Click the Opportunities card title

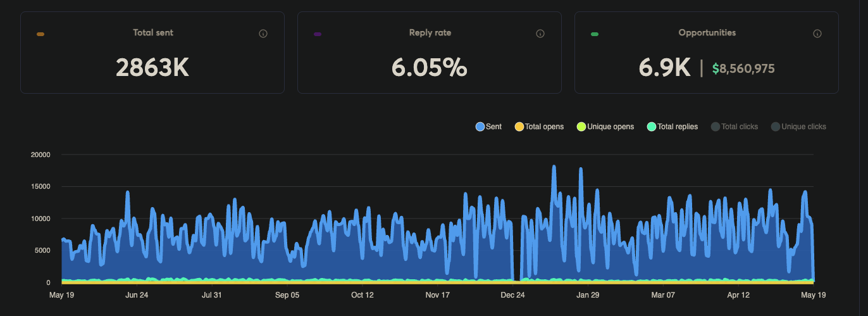tap(707, 32)
